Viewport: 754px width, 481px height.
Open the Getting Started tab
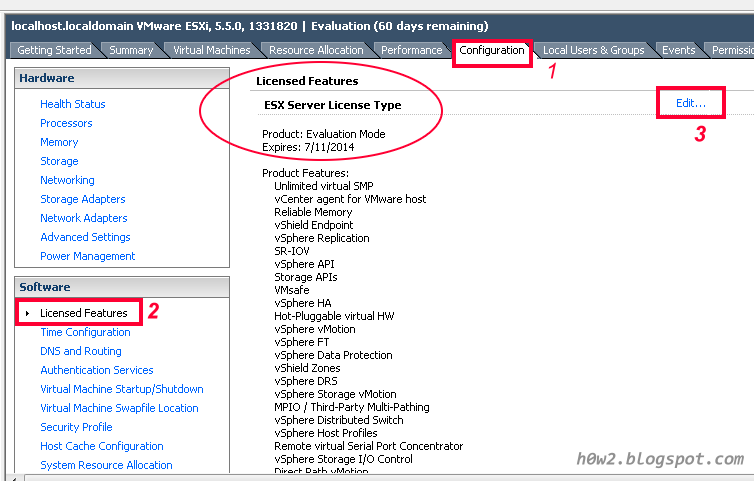pos(54,50)
